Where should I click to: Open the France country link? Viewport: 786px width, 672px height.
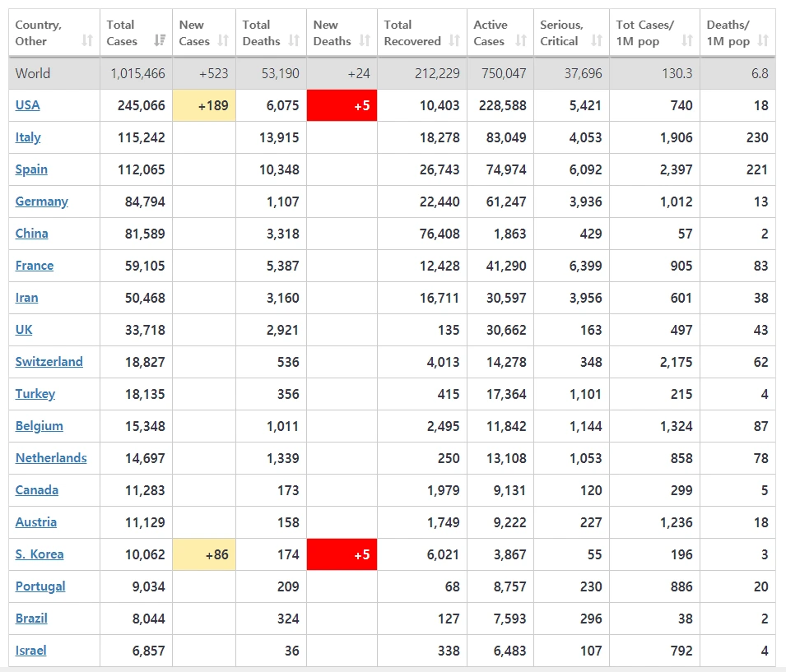pyautogui.click(x=34, y=266)
